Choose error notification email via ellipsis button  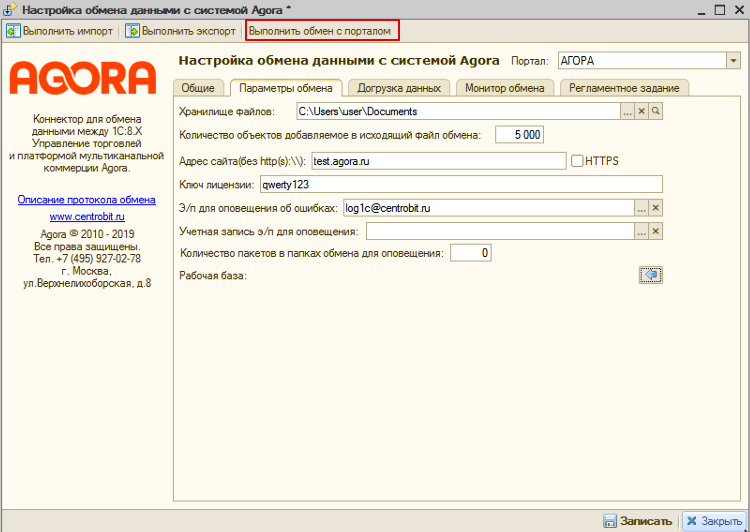(x=641, y=208)
